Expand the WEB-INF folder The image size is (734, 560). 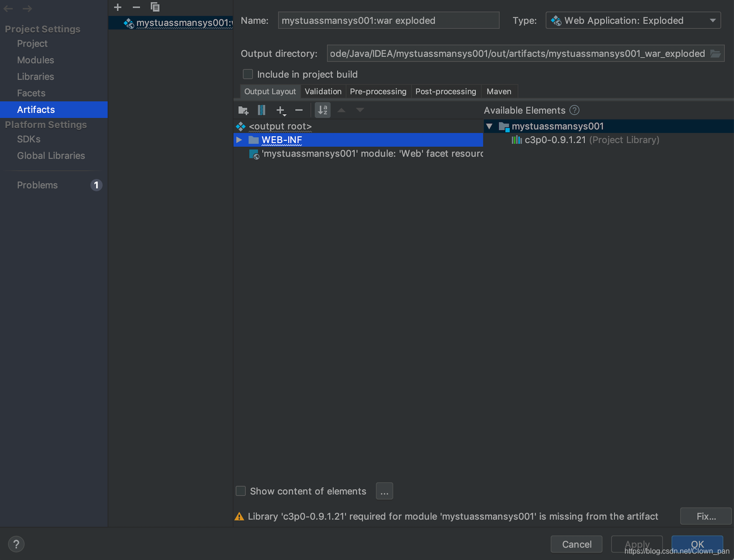(x=239, y=140)
